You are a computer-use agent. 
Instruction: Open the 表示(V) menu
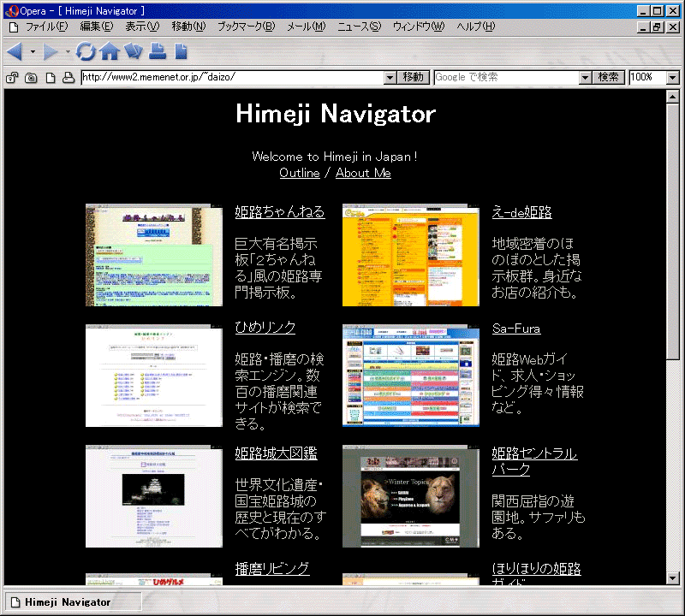coord(142,27)
